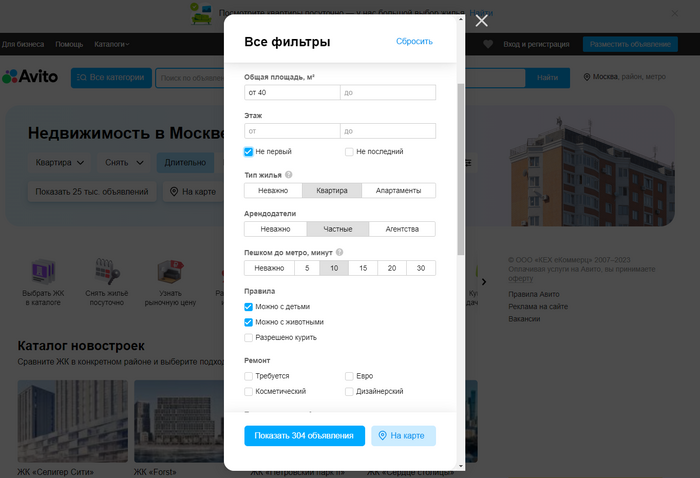Select 20 minutes to metro

tap(392, 268)
